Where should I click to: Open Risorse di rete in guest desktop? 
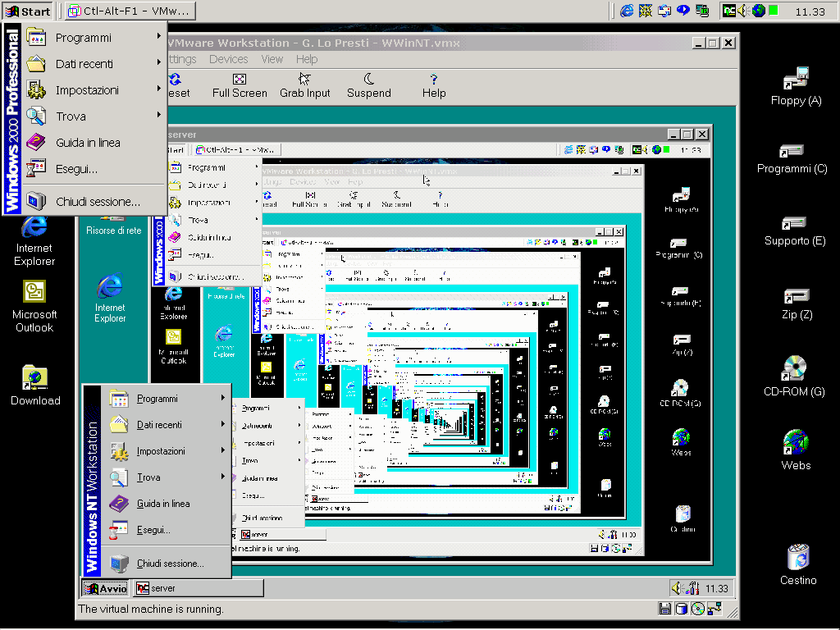(113, 226)
